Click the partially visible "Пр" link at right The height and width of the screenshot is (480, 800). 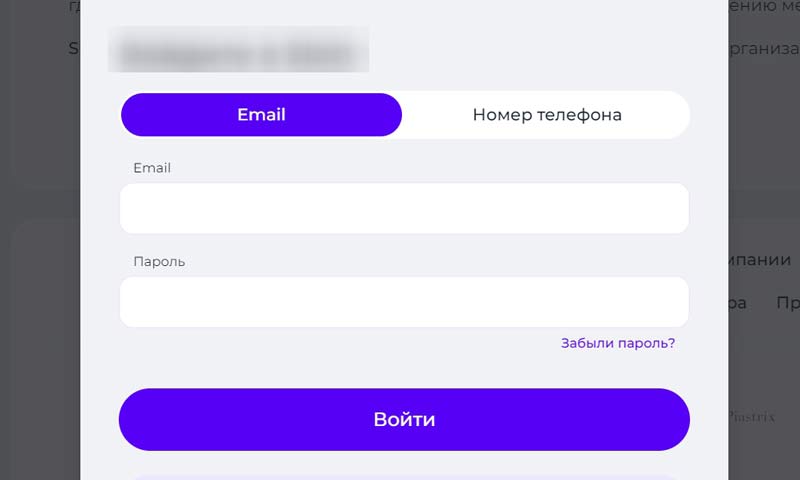point(787,302)
